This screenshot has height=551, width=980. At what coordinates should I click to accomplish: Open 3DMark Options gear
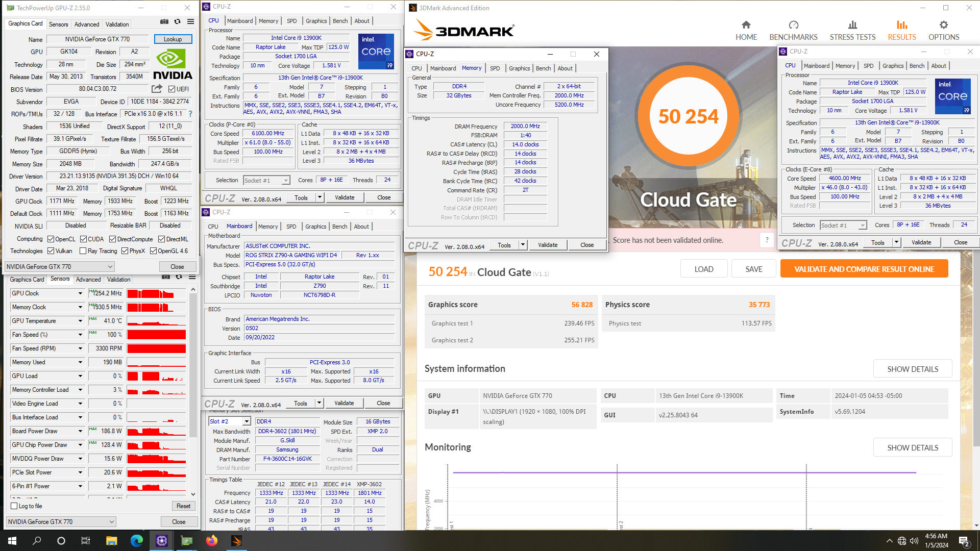944,31
